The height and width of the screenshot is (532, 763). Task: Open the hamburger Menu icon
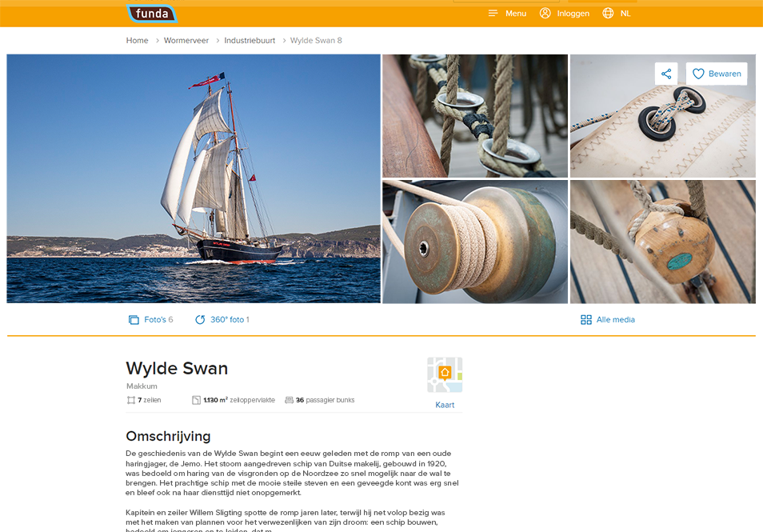[x=493, y=13]
